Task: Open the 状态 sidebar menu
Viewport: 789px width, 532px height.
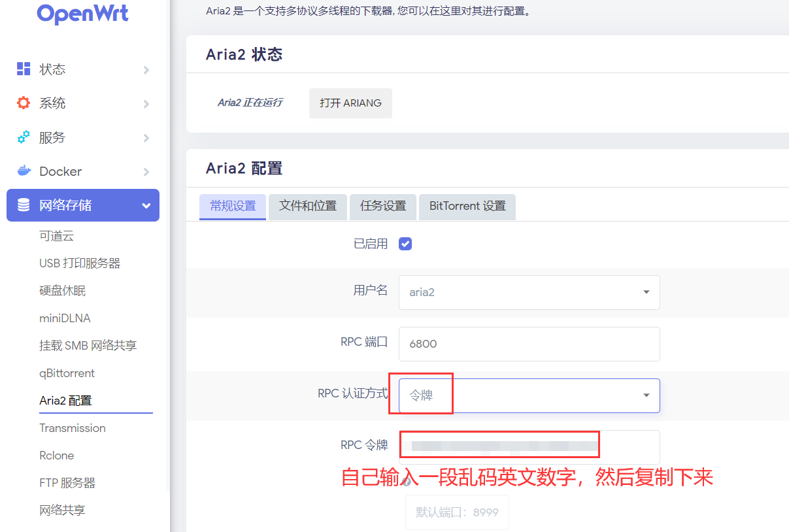Action: 83,69
